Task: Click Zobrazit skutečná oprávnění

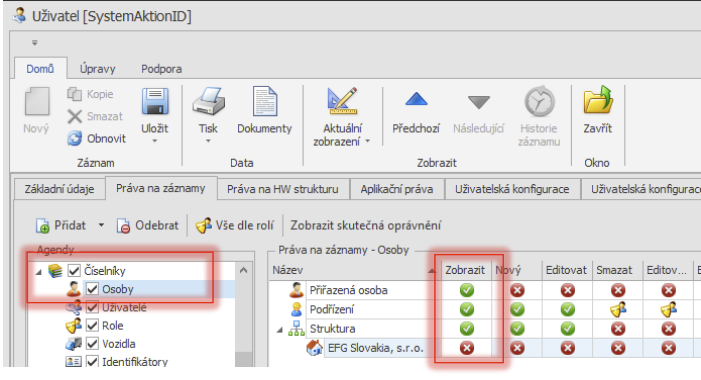Action: click(366, 225)
